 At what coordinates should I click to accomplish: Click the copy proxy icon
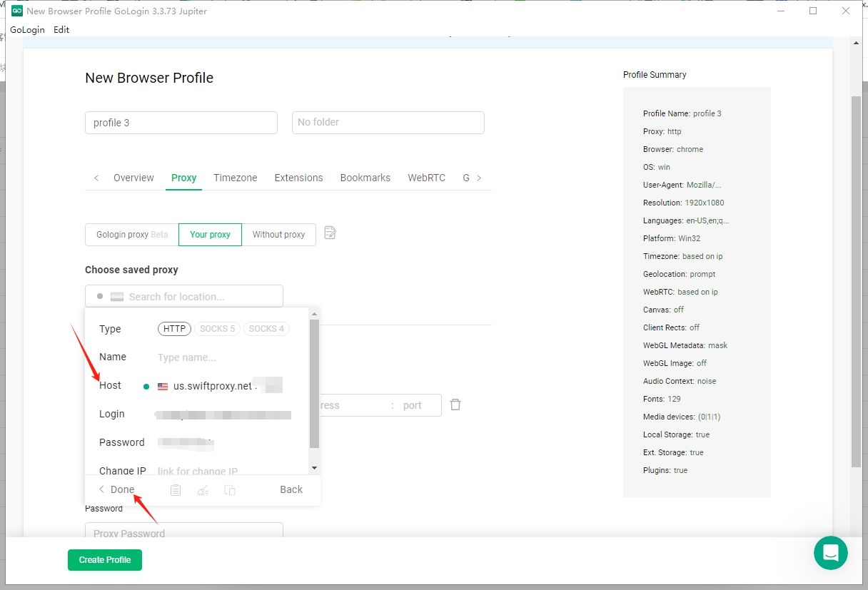point(230,490)
